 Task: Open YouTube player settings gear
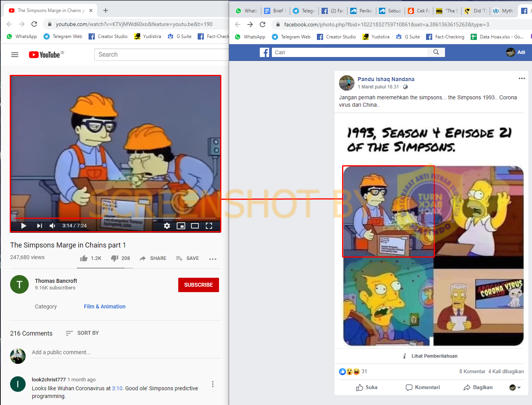click(x=167, y=226)
